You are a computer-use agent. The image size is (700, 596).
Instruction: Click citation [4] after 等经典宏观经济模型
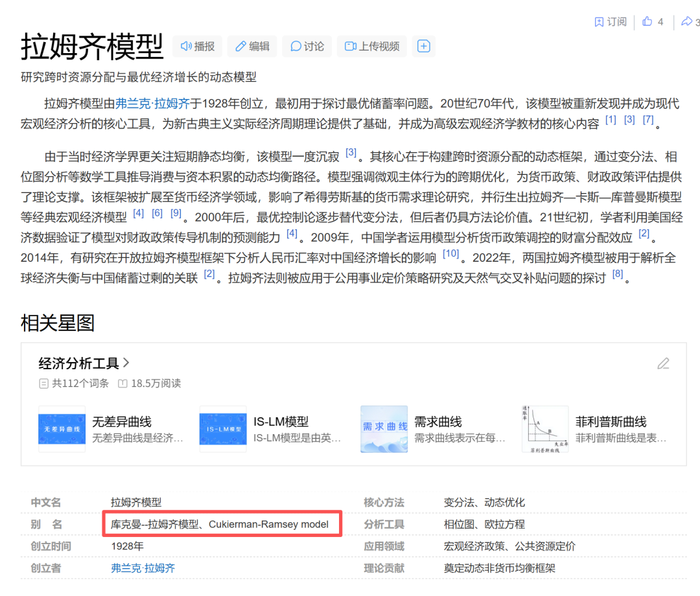tap(139, 213)
